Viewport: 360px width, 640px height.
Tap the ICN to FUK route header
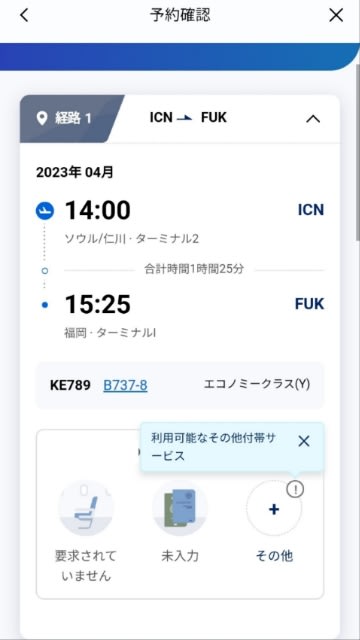click(188, 118)
